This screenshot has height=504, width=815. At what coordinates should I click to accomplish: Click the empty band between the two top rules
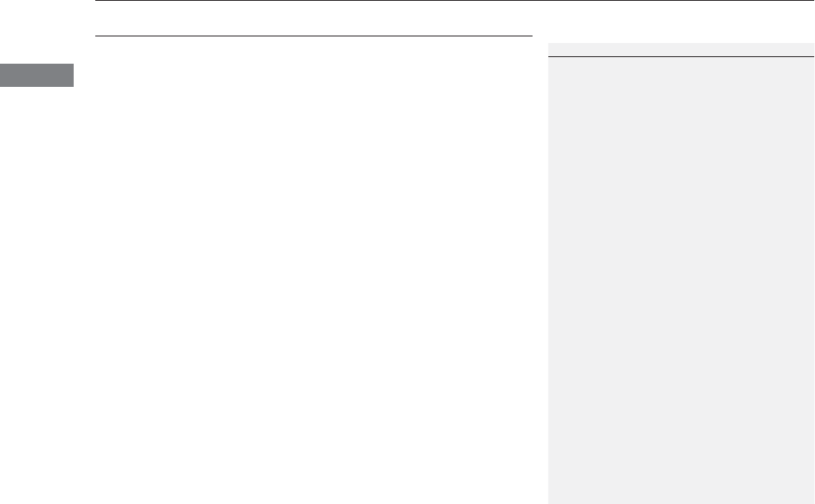313,18
